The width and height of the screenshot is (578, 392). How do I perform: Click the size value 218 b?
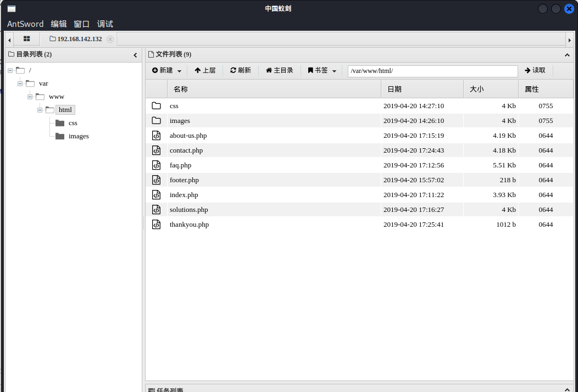point(508,180)
